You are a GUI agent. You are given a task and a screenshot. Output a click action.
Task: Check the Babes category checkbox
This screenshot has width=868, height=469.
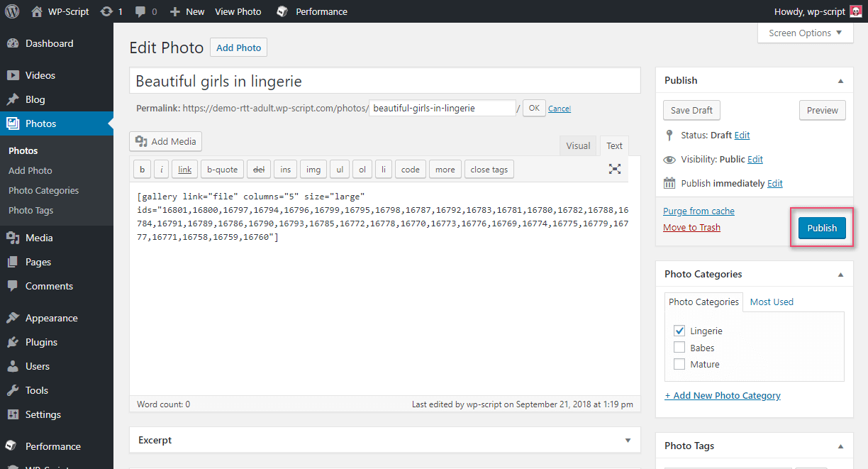click(x=679, y=348)
